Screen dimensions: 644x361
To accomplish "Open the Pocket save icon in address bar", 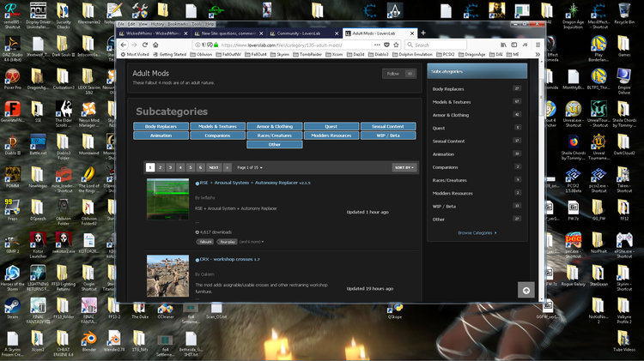I will (386, 45).
